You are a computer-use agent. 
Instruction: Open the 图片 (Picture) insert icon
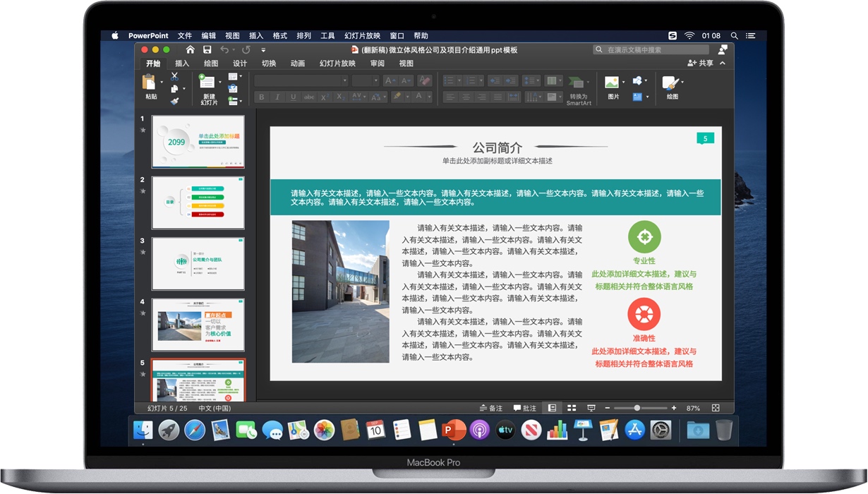pos(613,83)
